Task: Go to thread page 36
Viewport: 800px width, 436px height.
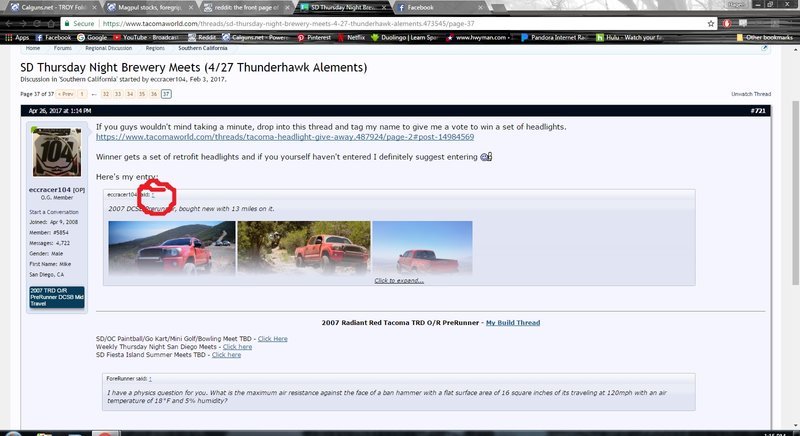Action: click(154, 94)
